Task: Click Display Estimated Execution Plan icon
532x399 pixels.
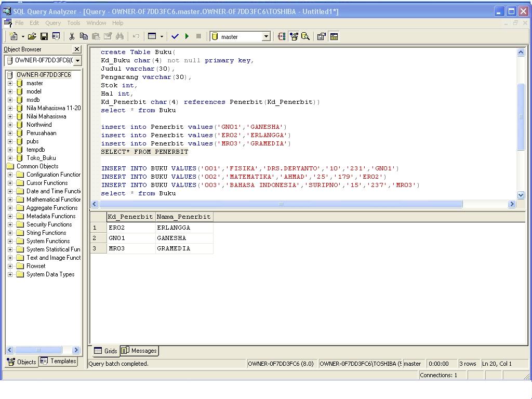Action: (281, 36)
